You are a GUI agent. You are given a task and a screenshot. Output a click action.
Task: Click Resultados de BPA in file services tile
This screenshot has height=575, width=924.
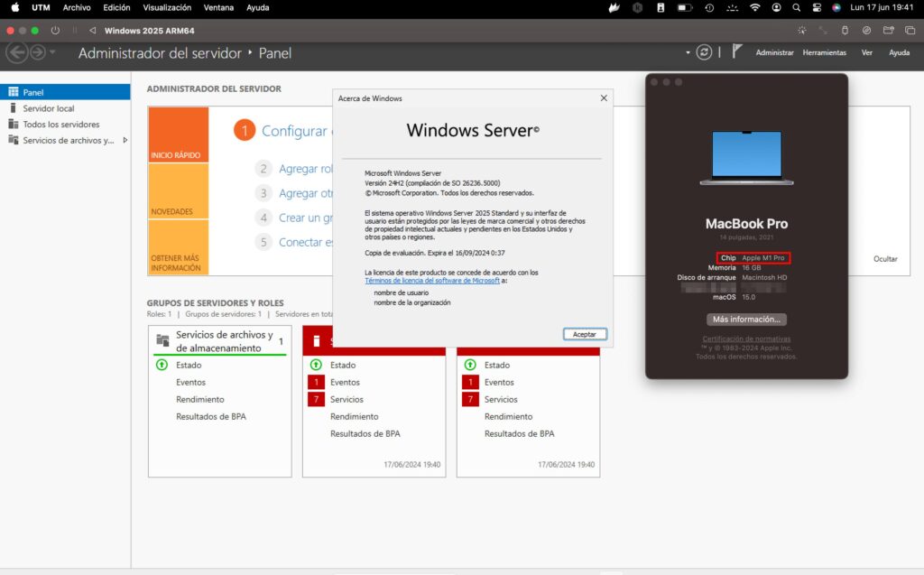click(x=211, y=416)
